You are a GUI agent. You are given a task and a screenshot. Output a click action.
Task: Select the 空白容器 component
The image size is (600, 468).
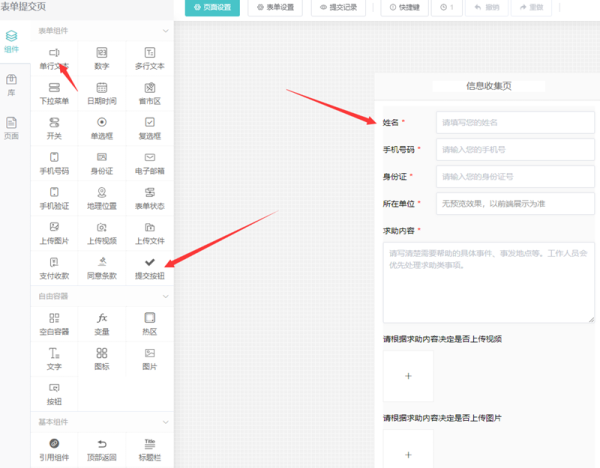coord(54,324)
